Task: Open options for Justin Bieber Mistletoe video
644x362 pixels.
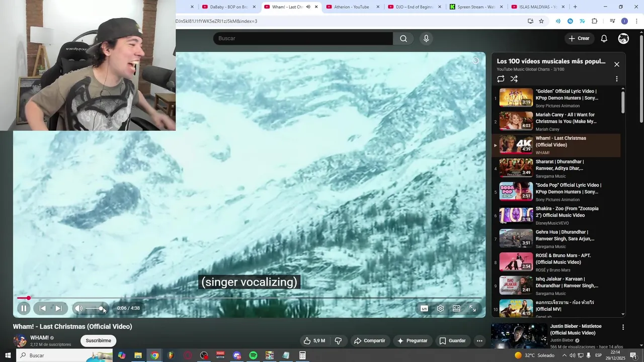Action: pyautogui.click(x=623, y=327)
